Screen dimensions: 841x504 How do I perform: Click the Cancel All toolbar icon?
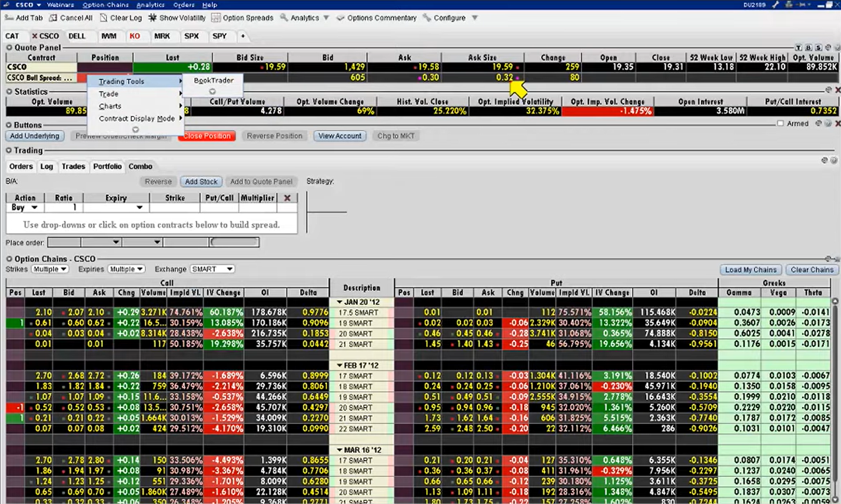tap(53, 18)
